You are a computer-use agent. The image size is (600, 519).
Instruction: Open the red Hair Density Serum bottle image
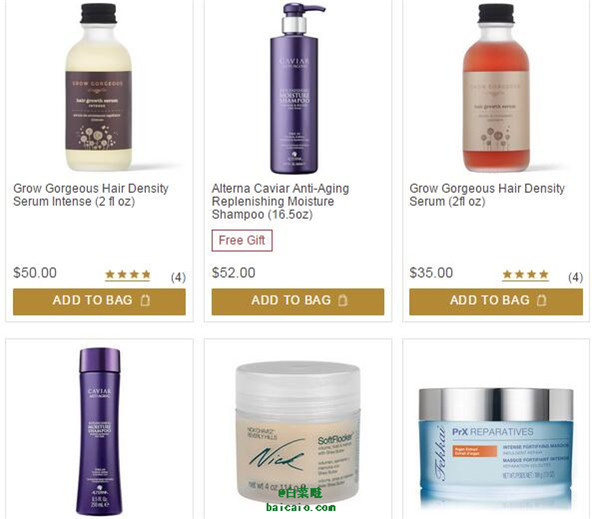tap(496, 87)
